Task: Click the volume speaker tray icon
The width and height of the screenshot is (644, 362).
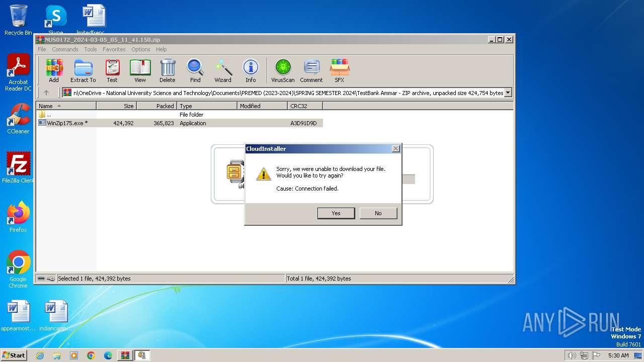Action: click(x=572, y=355)
